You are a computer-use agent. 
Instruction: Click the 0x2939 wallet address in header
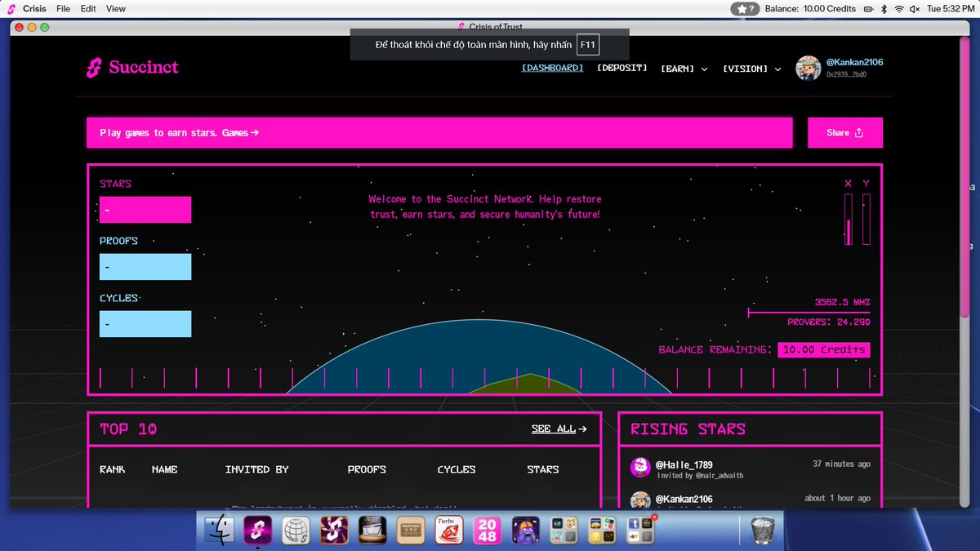pos(846,74)
